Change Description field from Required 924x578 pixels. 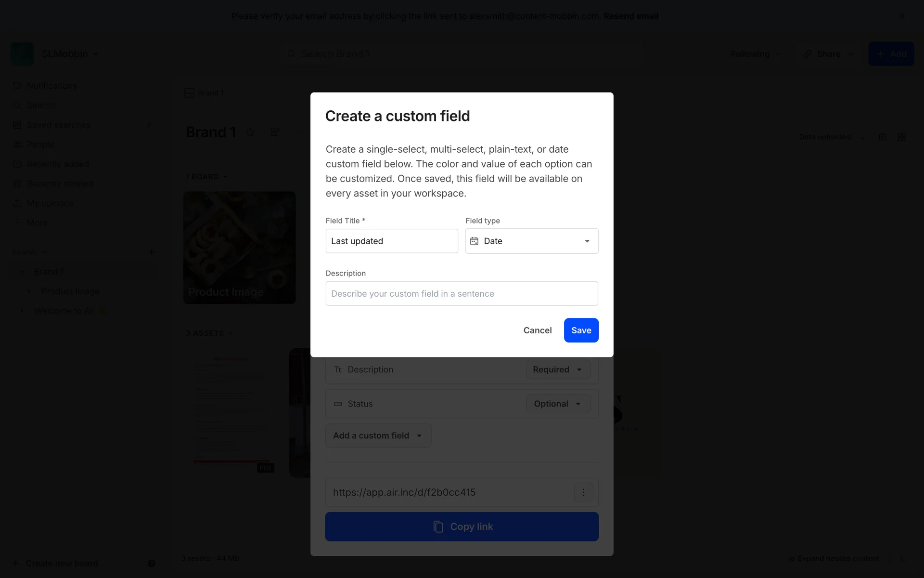coord(558,369)
